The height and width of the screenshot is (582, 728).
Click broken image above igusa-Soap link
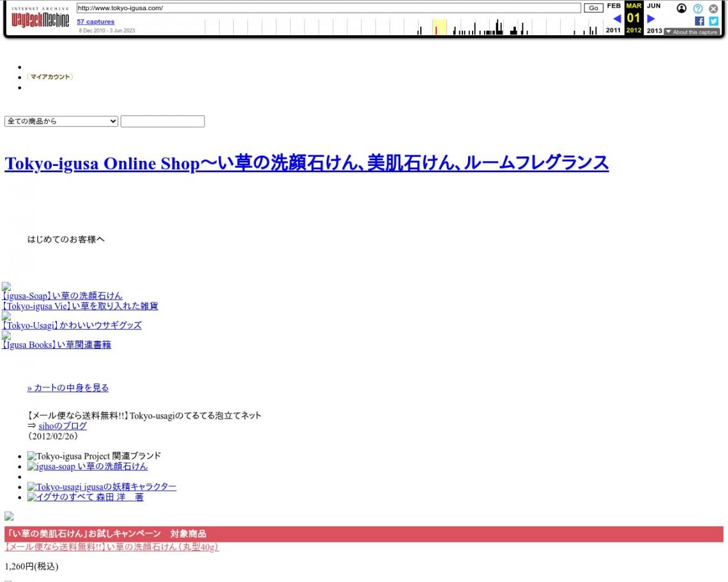pos(6,287)
